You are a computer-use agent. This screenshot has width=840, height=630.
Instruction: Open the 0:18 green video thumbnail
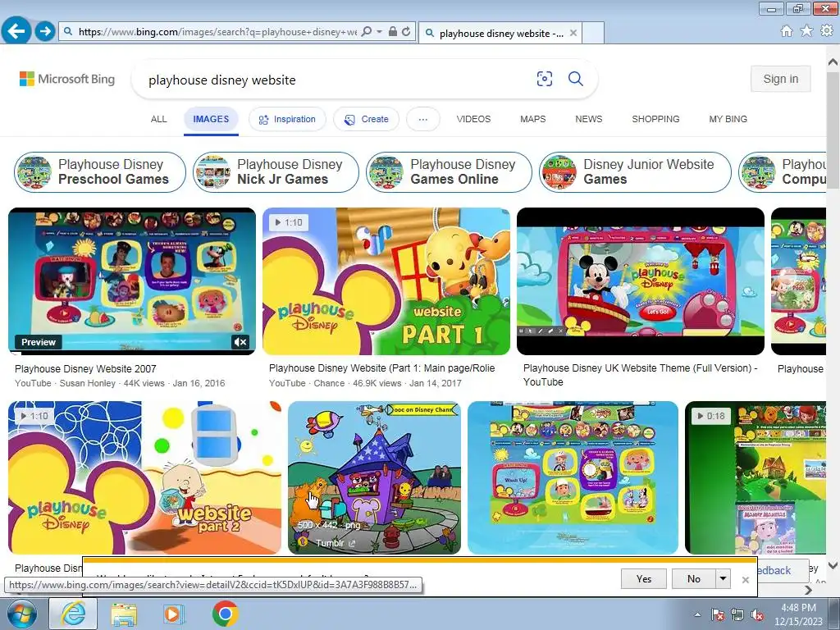click(x=756, y=478)
